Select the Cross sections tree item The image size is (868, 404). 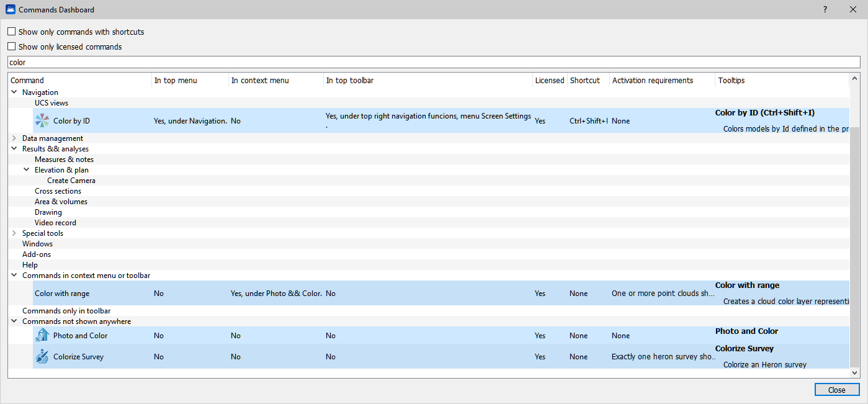58,191
